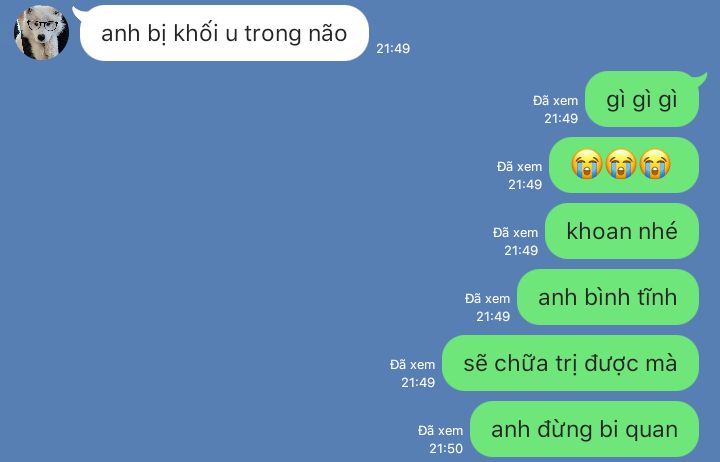Open the sender's dog profile avatar
Viewport: 720px width, 462px height.
click(x=41, y=33)
